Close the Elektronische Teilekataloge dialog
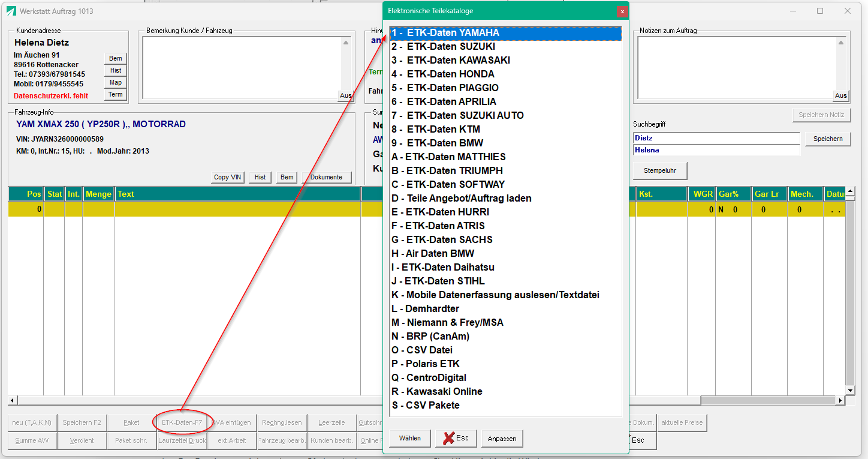868x459 pixels. click(x=622, y=11)
